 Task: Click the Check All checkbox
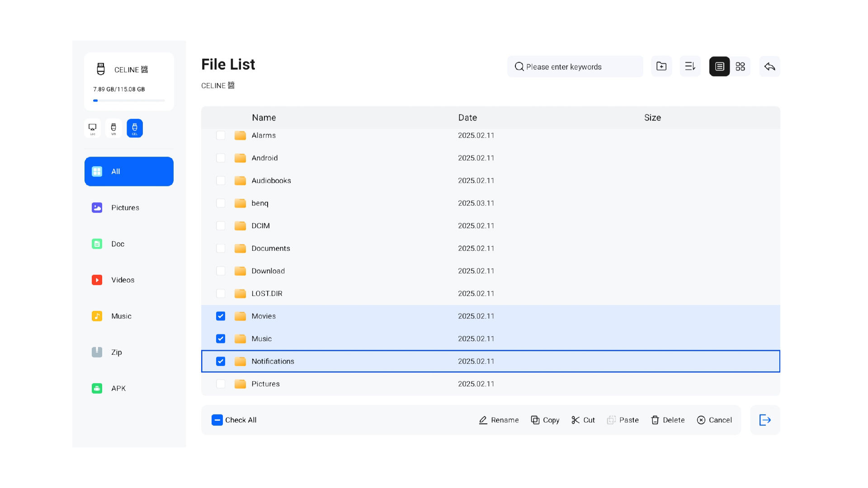pos(217,420)
